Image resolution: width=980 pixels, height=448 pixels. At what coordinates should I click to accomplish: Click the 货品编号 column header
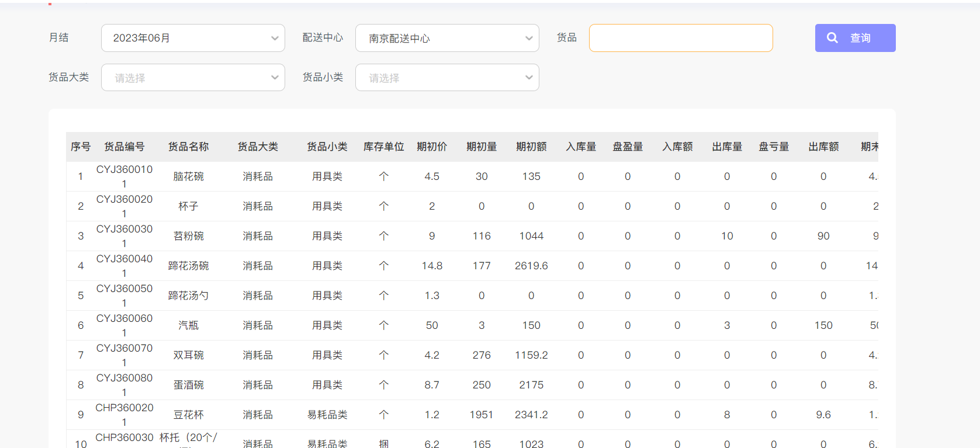click(124, 147)
